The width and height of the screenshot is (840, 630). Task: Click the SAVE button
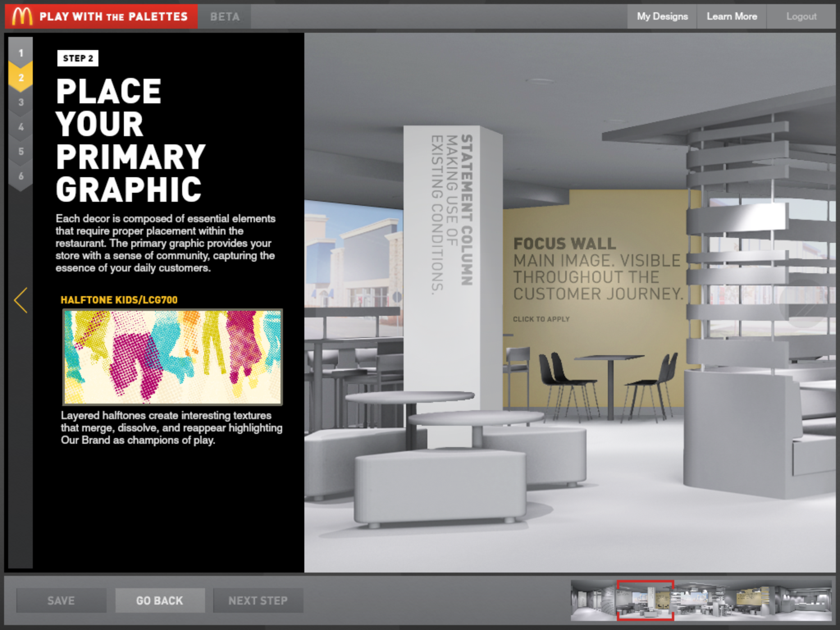pyautogui.click(x=61, y=600)
